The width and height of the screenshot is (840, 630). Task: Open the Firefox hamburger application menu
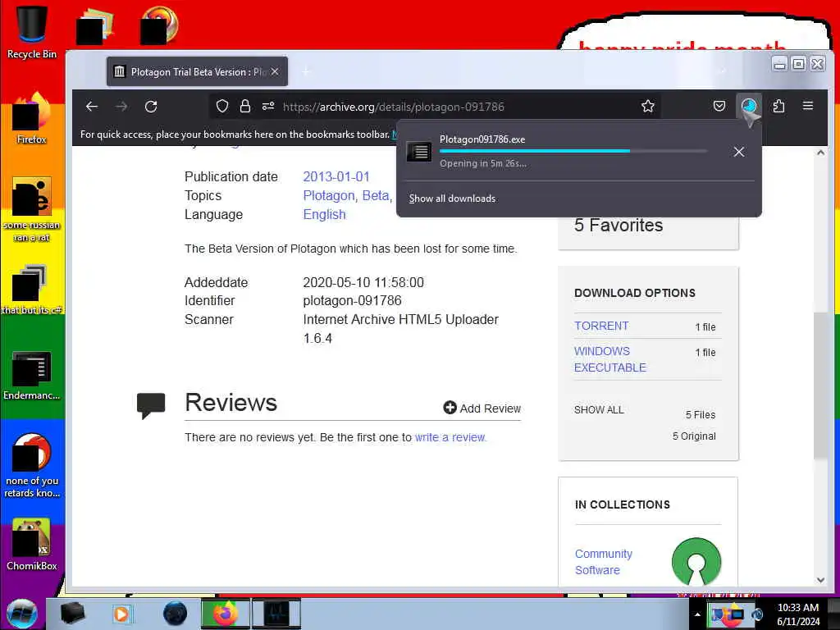808,106
